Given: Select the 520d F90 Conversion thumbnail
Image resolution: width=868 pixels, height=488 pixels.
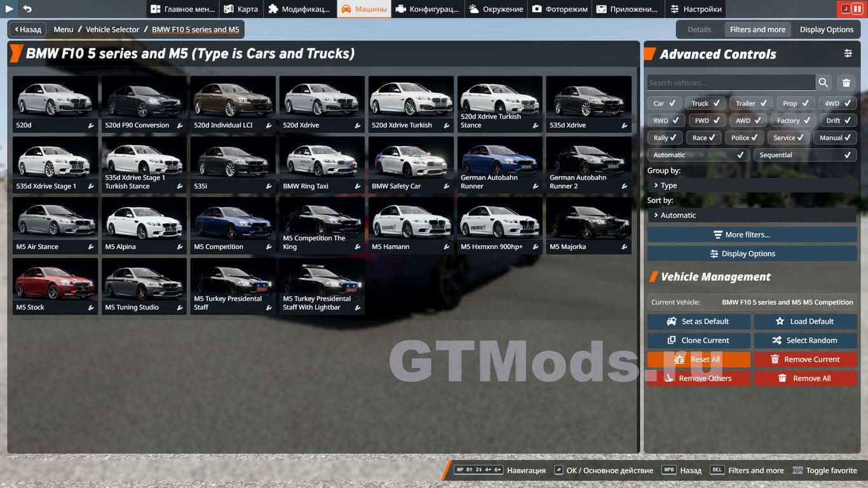Looking at the screenshot, I should tap(144, 104).
